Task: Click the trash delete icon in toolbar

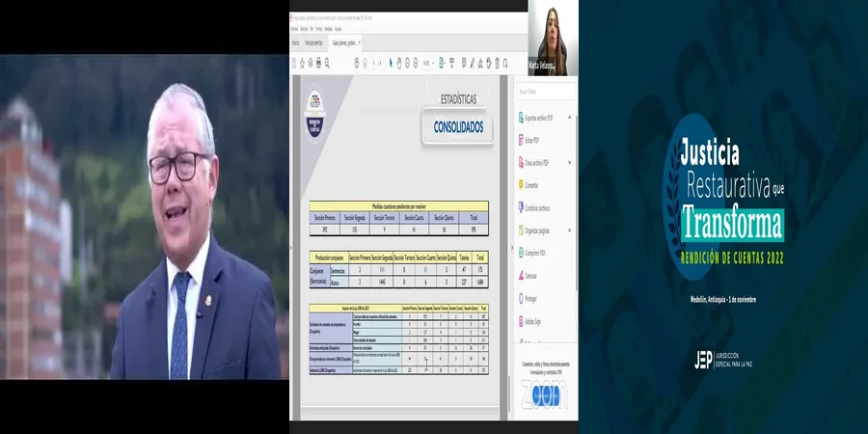Action: pos(497,63)
